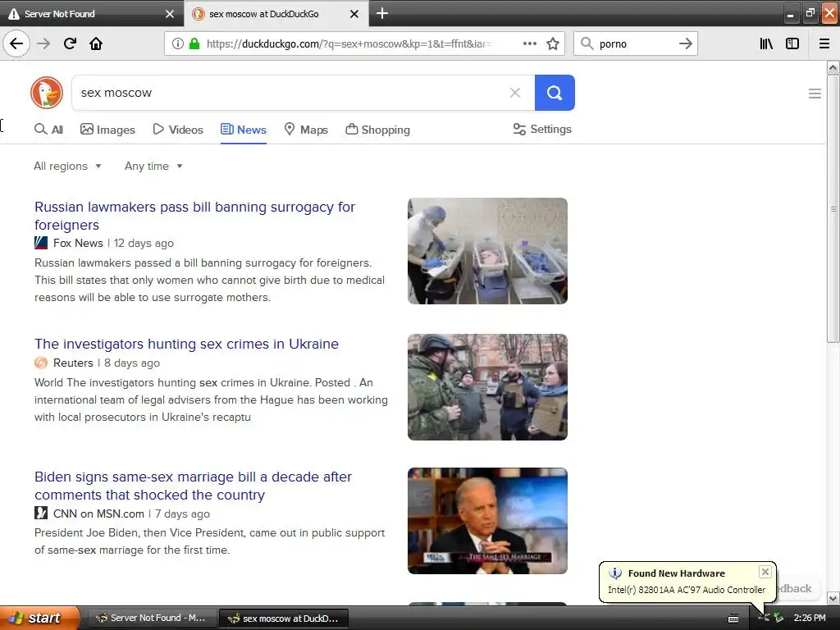Bookmark this page with the star
This screenshot has width=840, height=630.
coord(553,43)
